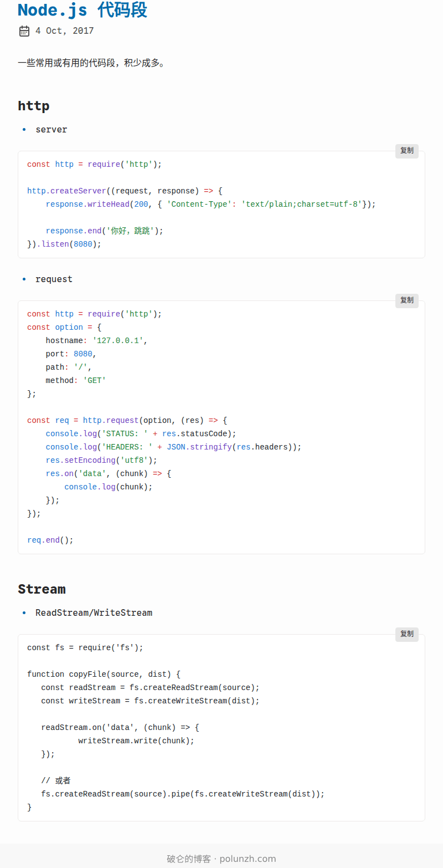Open the "Node.js 代码段" post title
The height and width of the screenshot is (868, 443).
pos(83,10)
